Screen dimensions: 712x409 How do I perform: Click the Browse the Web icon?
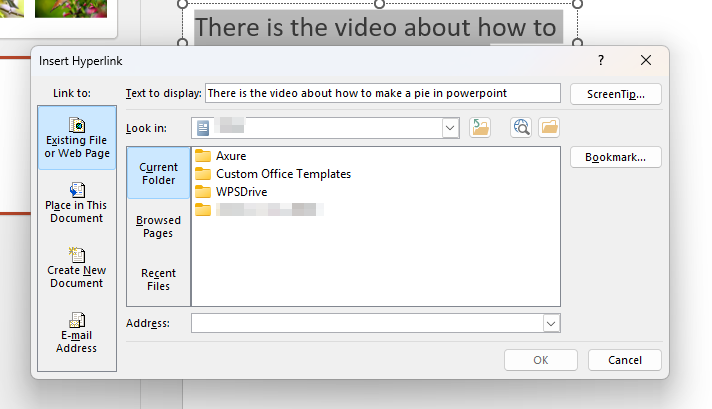point(520,127)
